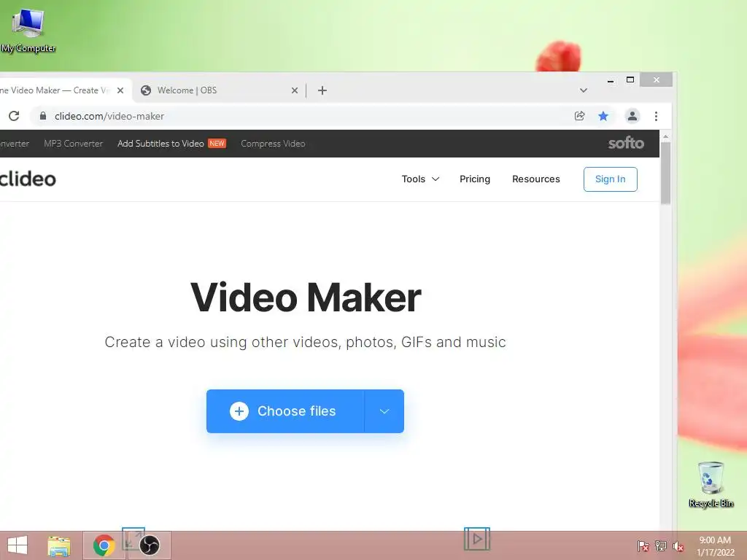The width and height of the screenshot is (747, 560).
Task: Open the Chrome profile avatar
Action: [x=632, y=116]
